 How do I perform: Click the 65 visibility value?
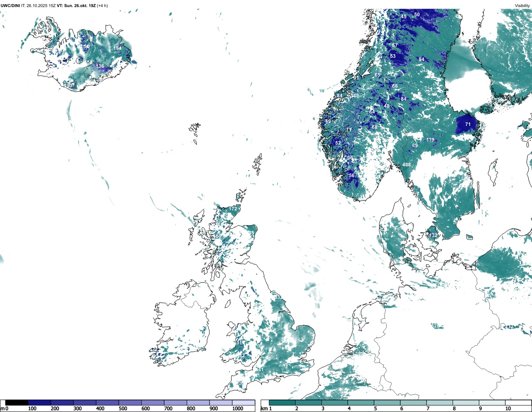click(x=377, y=75)
